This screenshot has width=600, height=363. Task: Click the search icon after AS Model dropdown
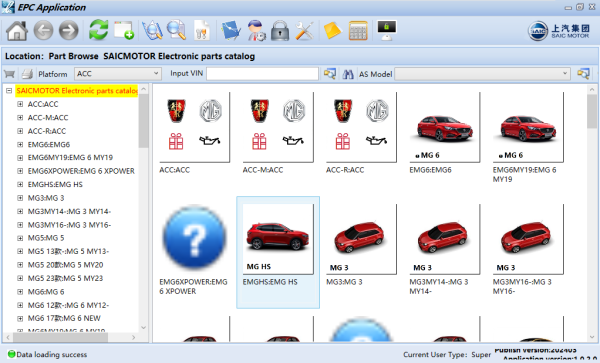583,73
